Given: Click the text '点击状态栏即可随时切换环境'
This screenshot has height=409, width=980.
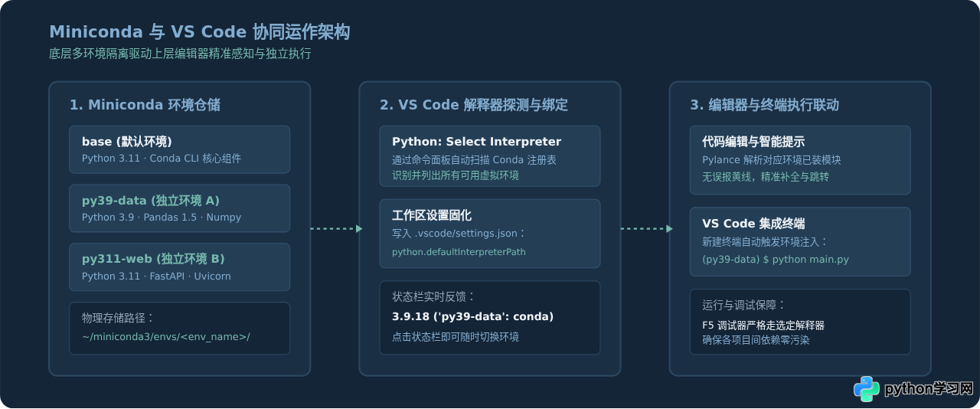Looking at the screenshot, I should tap(456, 337).
